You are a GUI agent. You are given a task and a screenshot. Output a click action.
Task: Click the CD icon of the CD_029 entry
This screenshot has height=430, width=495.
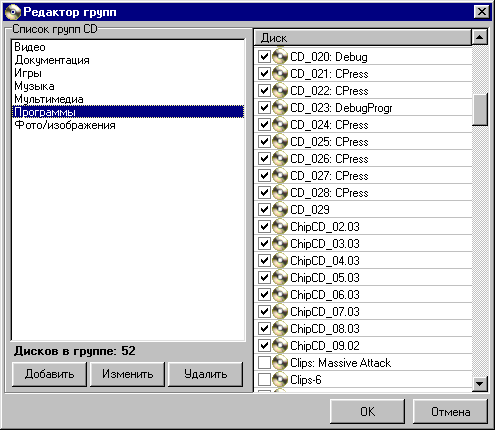[x=280, y=210]
